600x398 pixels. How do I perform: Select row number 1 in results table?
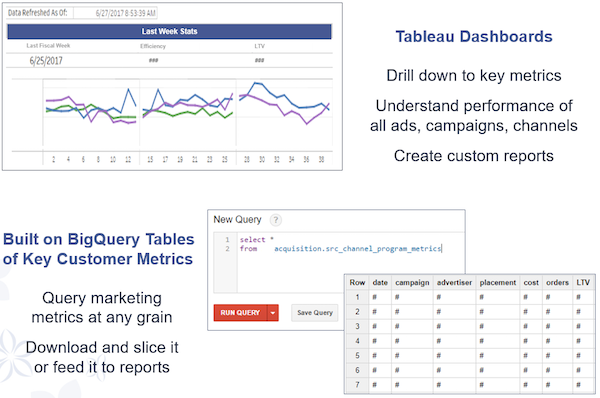pos(357,297)
